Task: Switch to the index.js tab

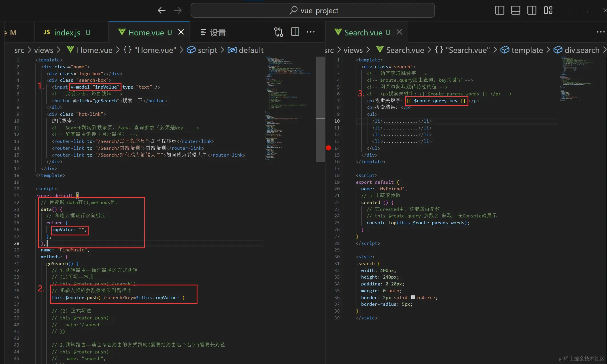Action: tap(67, 33)
